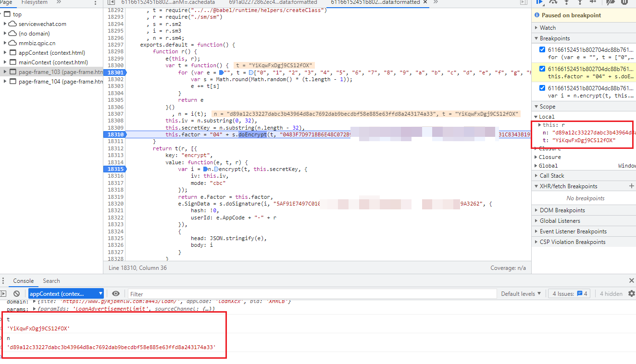
Task: Uncheck the 'var i = n.encrypt' breakpoint
Action: click(x=542, y=88)
